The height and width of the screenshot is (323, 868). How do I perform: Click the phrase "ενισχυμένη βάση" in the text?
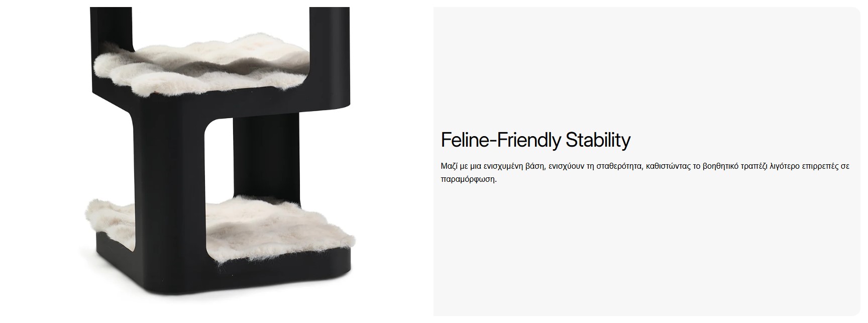point(509,166)
